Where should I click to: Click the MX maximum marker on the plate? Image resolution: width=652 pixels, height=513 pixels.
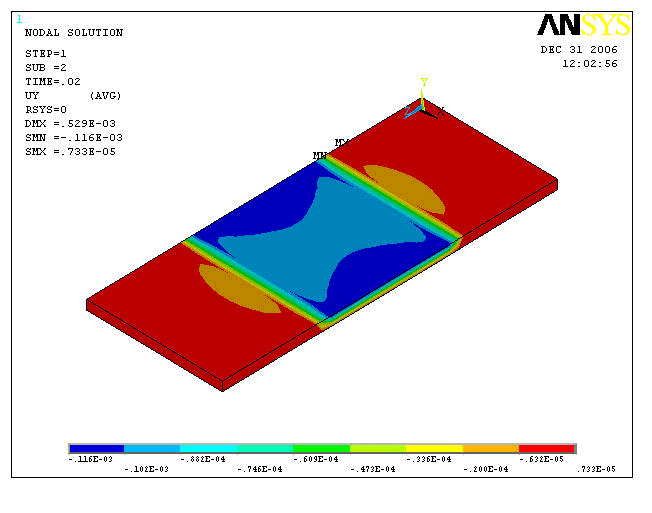[342, 143]
